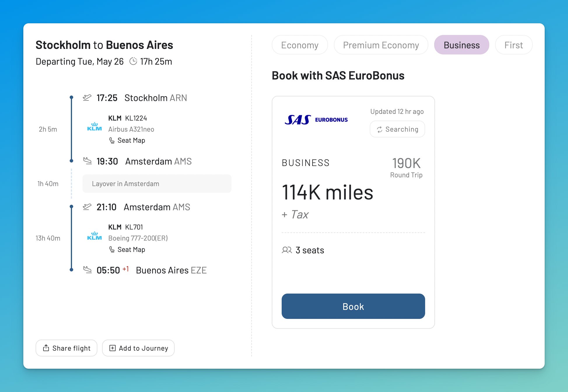Click the BUSINESS label in fare card
Image resolution: width=568 pixels, height=392 pixels.
306,163
